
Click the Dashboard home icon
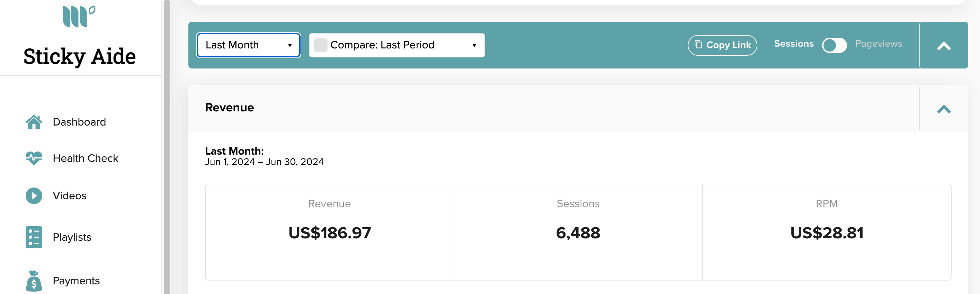pyautogui.click(x=34, y=122)
